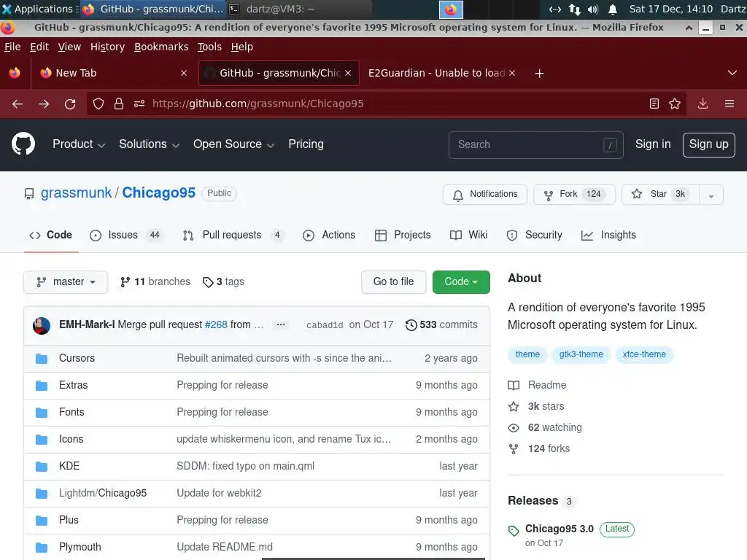Click the GitHub search field
The width and height of the screenshot is (747, 560).
pos(536,145)
